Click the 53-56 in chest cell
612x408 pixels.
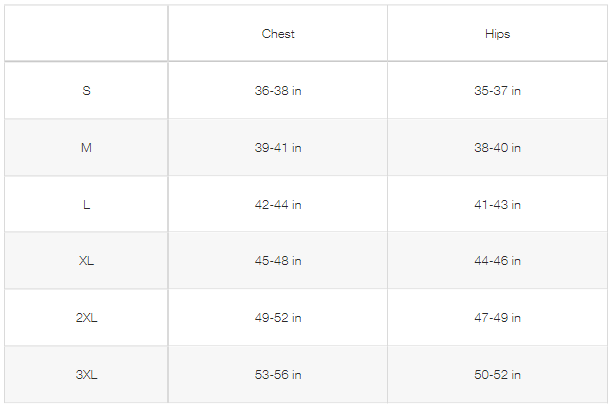(278, 375)
